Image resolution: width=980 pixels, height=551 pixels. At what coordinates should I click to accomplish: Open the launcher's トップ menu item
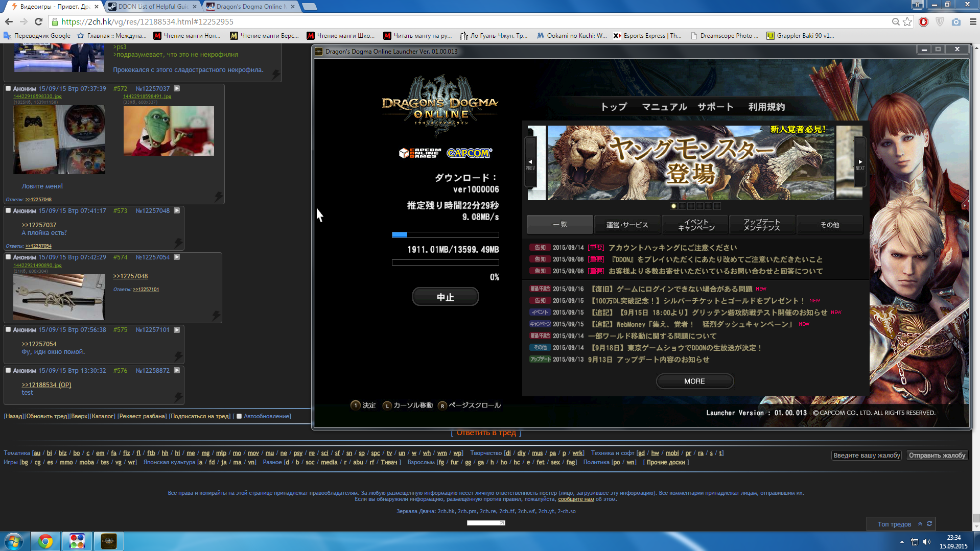[614, 107]
